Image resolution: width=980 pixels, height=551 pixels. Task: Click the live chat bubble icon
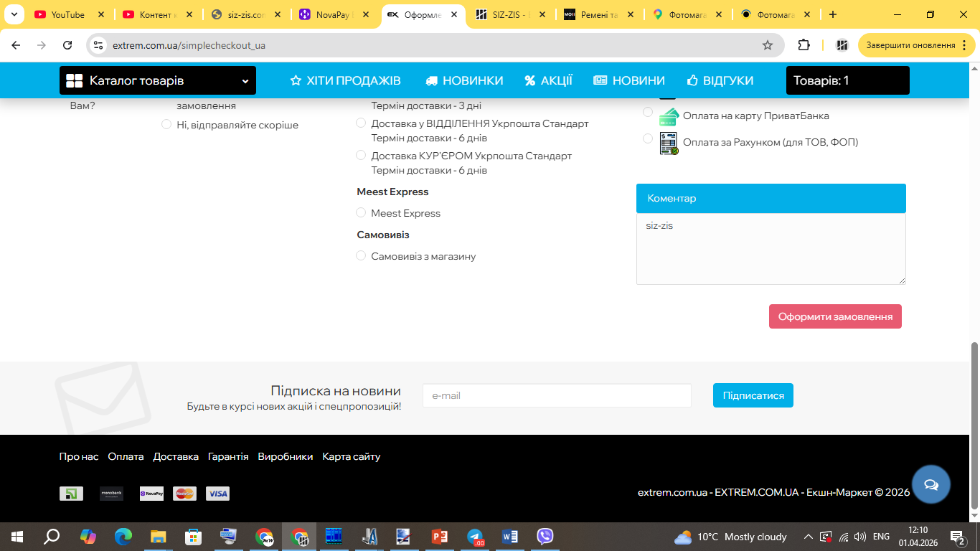point(930,484)
